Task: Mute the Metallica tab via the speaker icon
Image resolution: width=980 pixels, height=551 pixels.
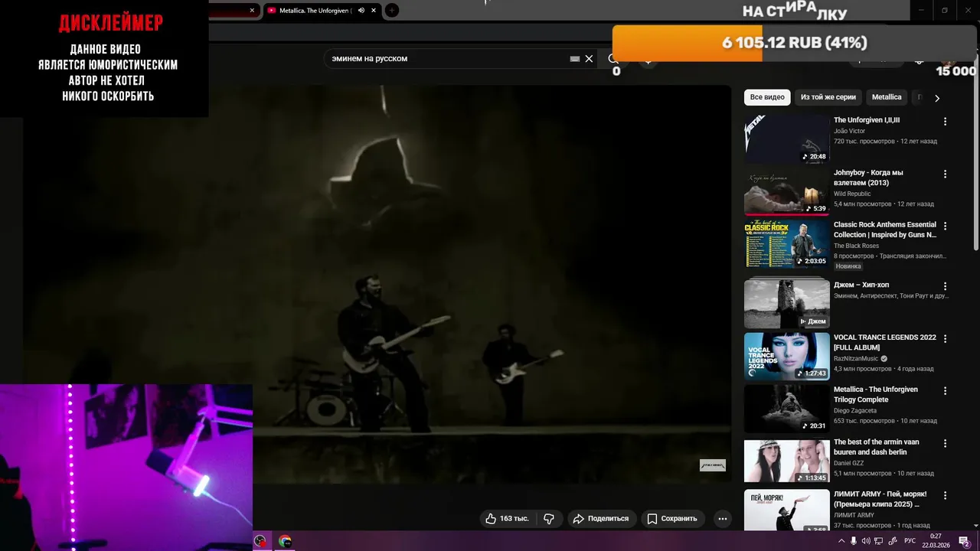Action: click(361, 10)
